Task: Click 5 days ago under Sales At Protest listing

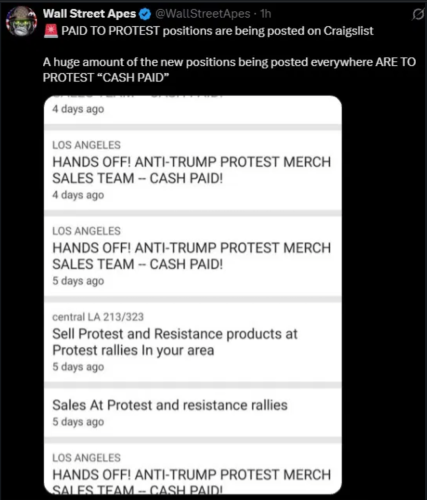Action: 78,422
